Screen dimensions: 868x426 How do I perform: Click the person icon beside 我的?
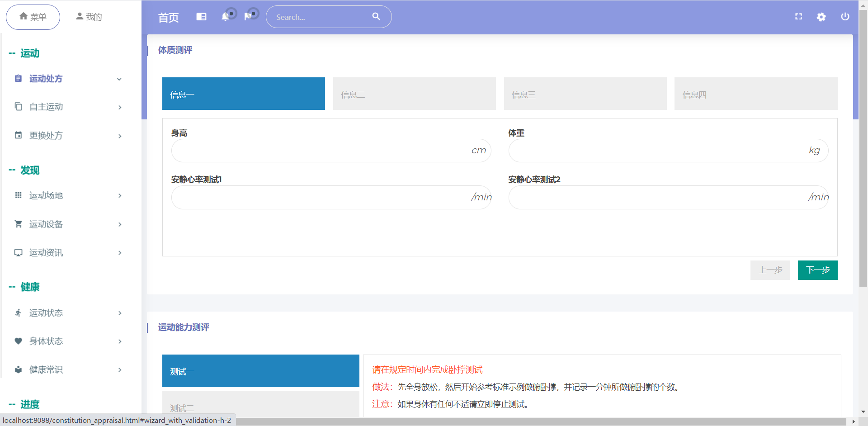pyautogui.click(x=80, y=16)
